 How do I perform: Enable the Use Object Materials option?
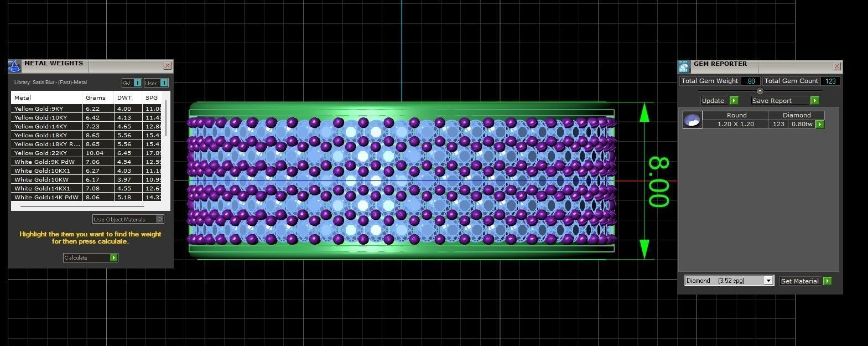(x=128, y=219)
